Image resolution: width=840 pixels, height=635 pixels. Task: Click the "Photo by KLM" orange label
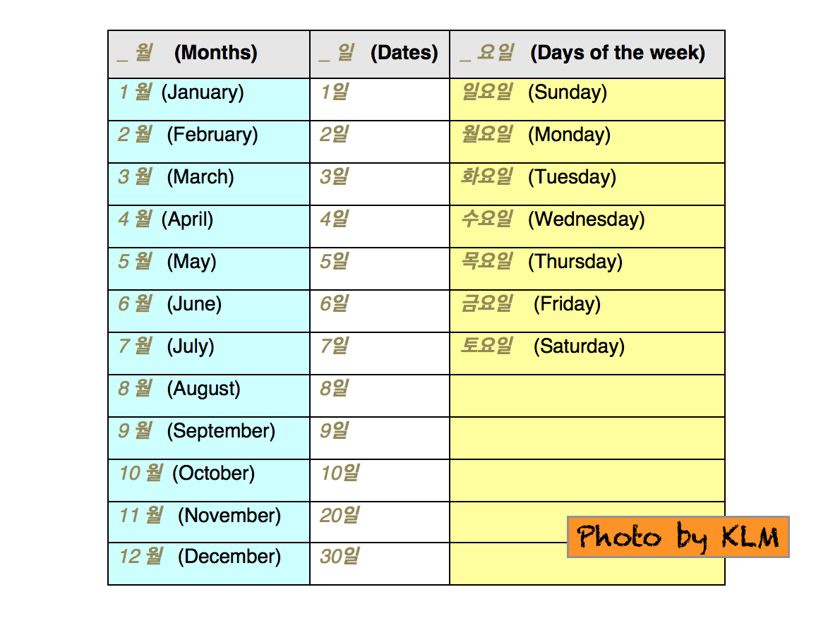tap(678, 537)
